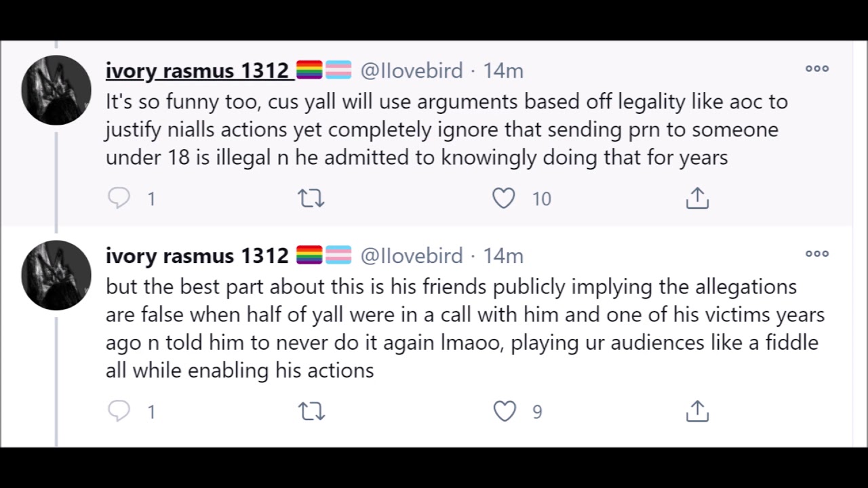Retweet the second tweet about his friends
The image size is (868, 488).
tap(312, 411)
